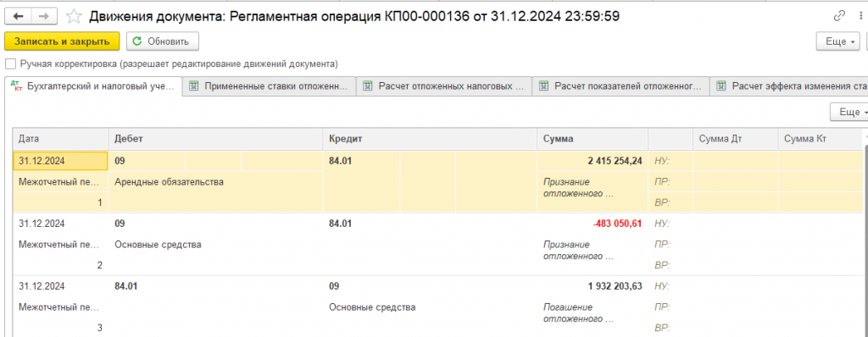The height and width of the screenshot is (337, 868).
Task: Go forward with the right arrow button
Action: [44, 16]
